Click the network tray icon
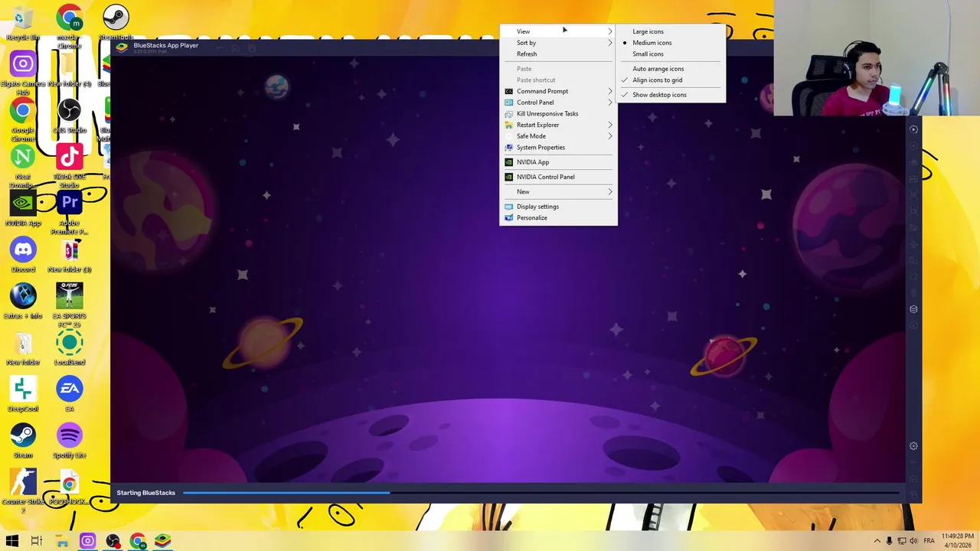This screenshot has width=980, height=551. coord(901,541)
